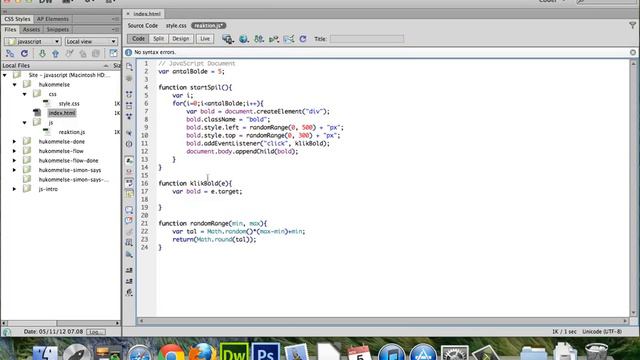Select the index.html document tab
This screenshot has width=640, height=360.
pos(147,14)
